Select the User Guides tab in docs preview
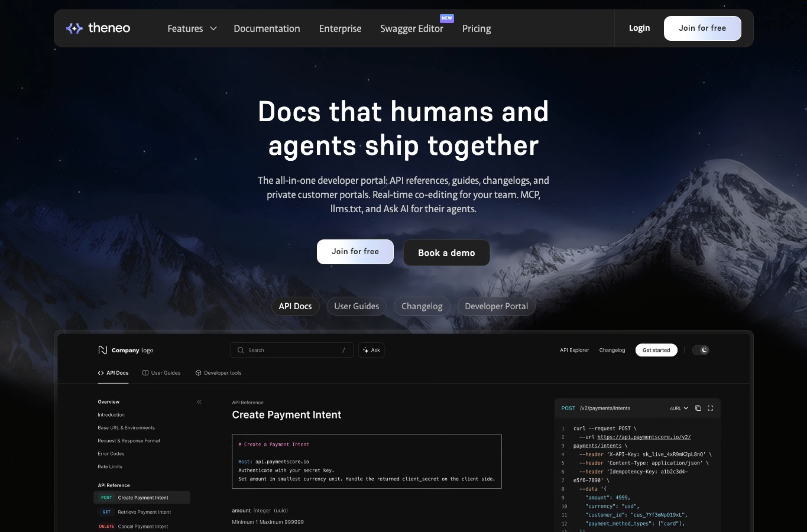The width and height of the screenshot is (807, 532). (x=161, y=373)
